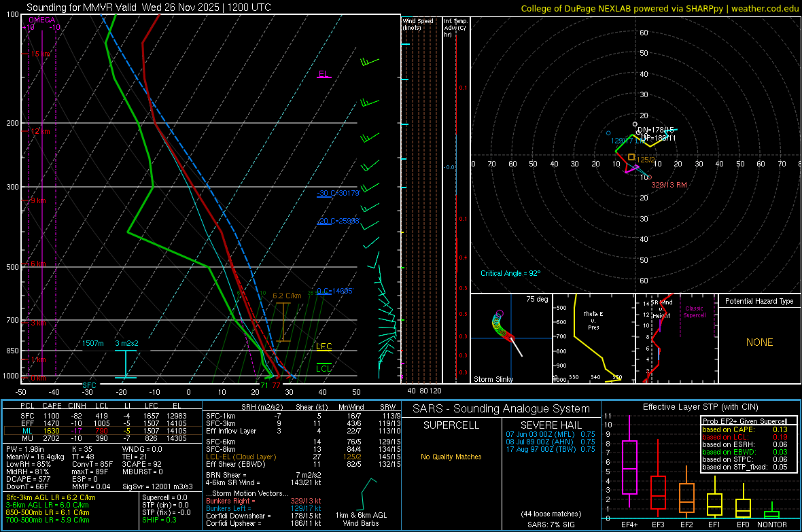Click the based on STP_fixed: 0.05 probability
The width and height of the screenshot is (802, 532).
[745, 467]
